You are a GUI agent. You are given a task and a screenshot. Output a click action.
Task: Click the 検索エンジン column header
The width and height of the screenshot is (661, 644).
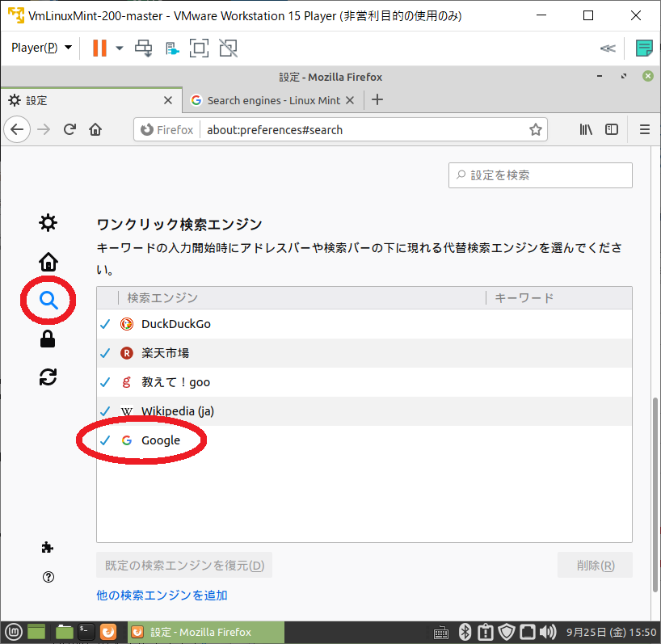302,298
